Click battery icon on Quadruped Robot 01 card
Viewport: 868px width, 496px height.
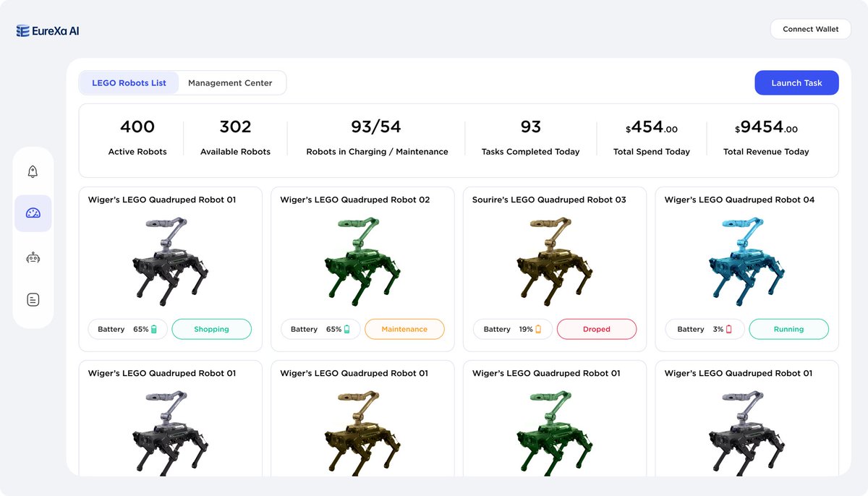pos(154,329)
